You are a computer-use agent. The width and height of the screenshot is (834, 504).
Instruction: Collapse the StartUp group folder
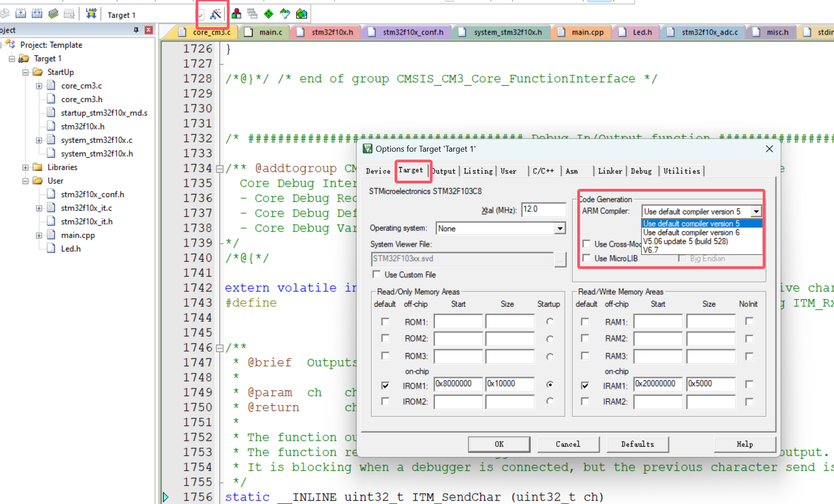click(x=25, y=72)
